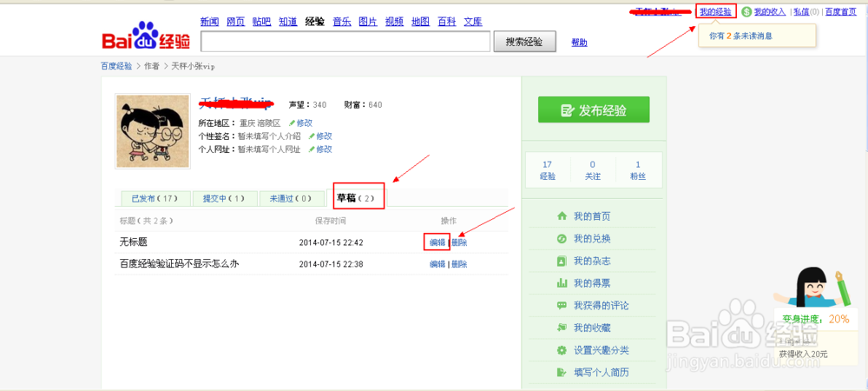Switch to the 提交中(1) tab
This screenshot has width=868, height=391.
coord(224,198)
